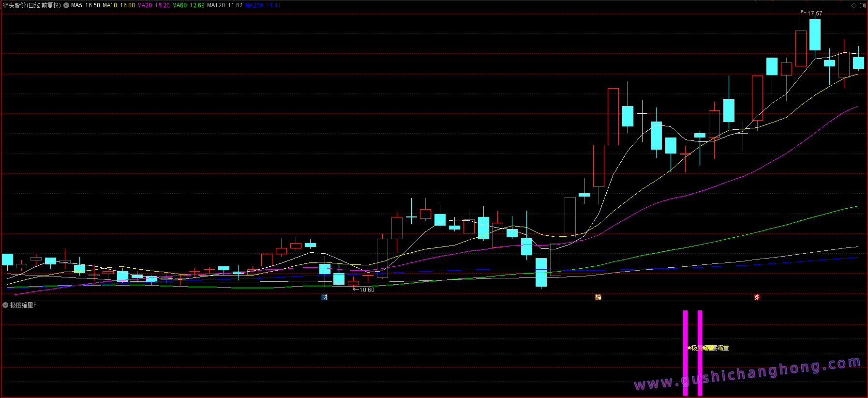This screenshot has height=398, width=868.
Task: Select the green MA60 label
Action: pyautogui.click(x=188, y=6)
